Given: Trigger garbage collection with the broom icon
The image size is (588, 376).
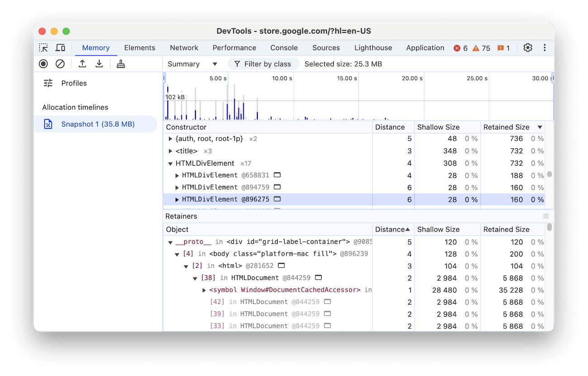Looking at the screenshot, I should click(121, 63).
